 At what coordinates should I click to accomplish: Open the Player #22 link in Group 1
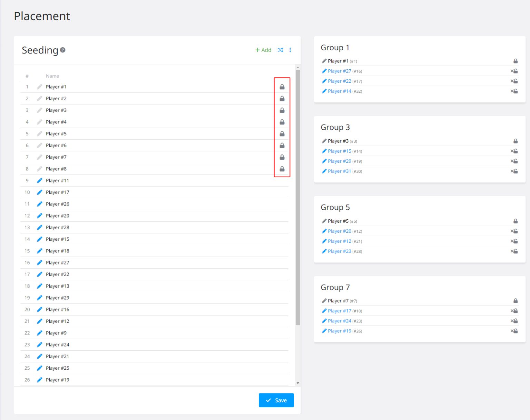point(340,81)
